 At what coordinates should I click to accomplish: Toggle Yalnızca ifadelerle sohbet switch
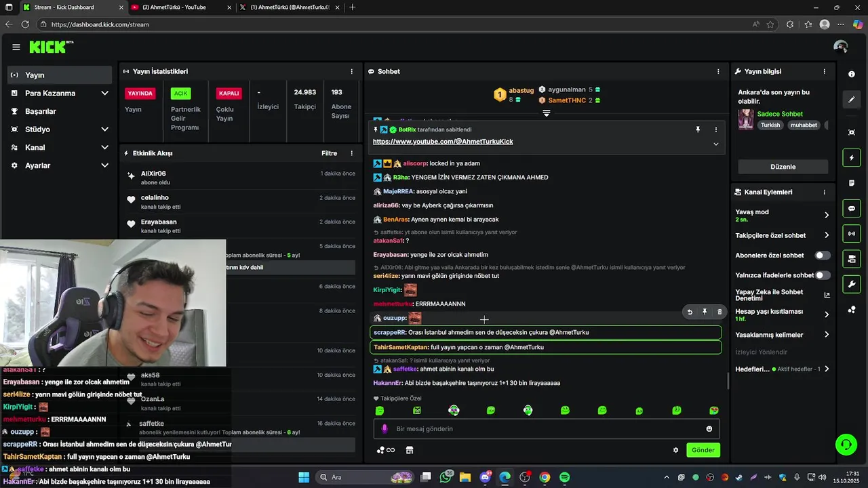coord(823,275)
